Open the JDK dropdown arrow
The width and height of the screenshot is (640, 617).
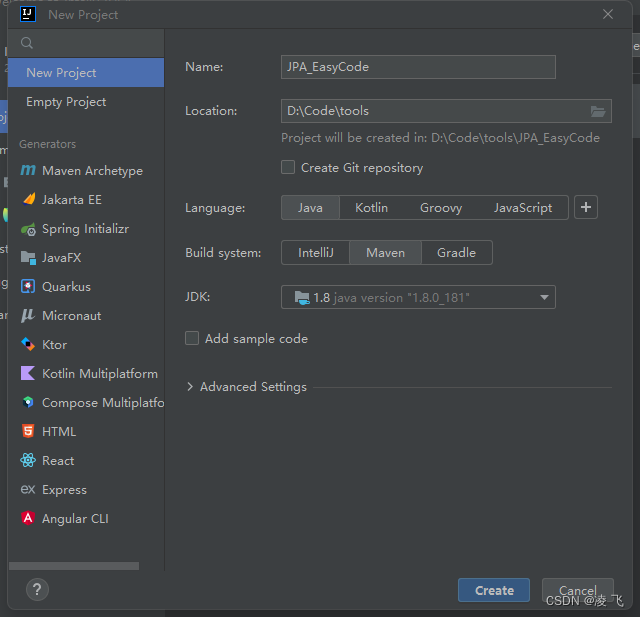point(544,297)
